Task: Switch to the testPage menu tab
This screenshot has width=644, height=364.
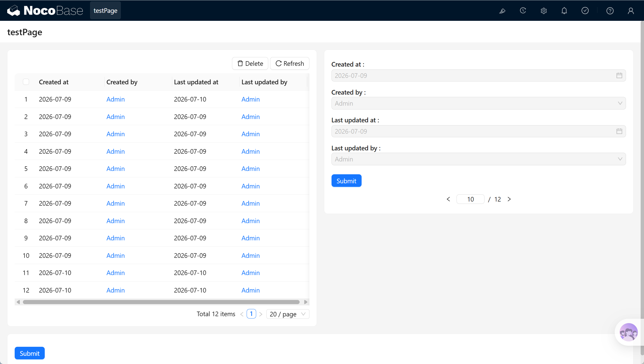Action: pyautogui.click(x=105, y=11)
